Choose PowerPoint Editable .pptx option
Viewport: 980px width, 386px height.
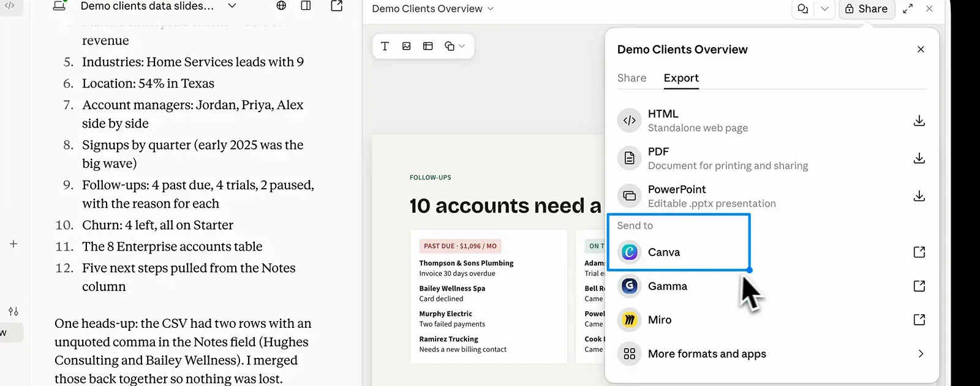(x=772, y=196)
